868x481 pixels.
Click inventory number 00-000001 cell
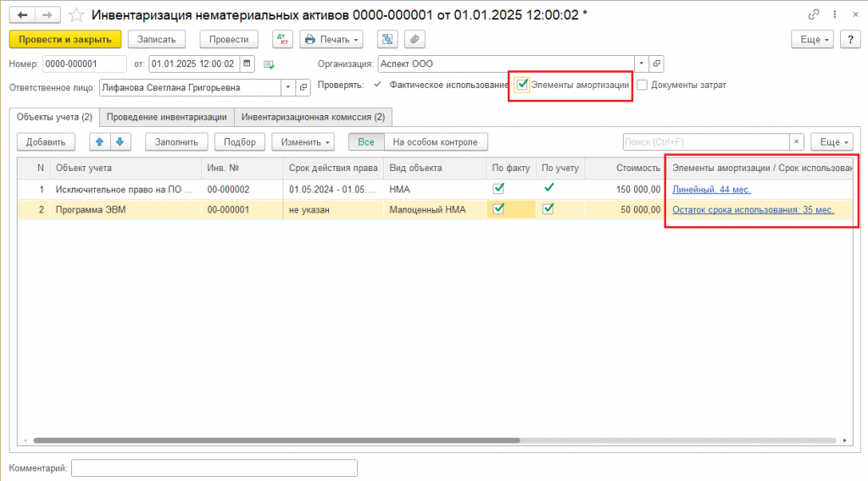click(242, 209)
